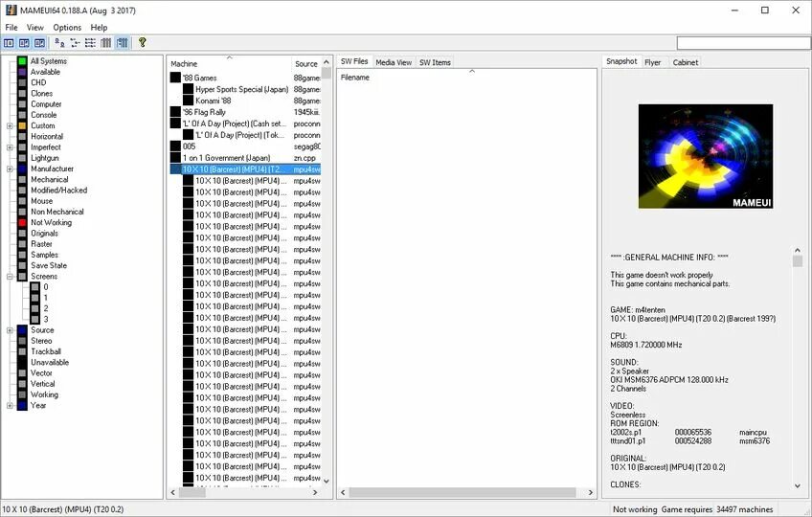Toggle the folder list toolbar button
Viewport: 812px width, 517px height.
pos(10,43)
